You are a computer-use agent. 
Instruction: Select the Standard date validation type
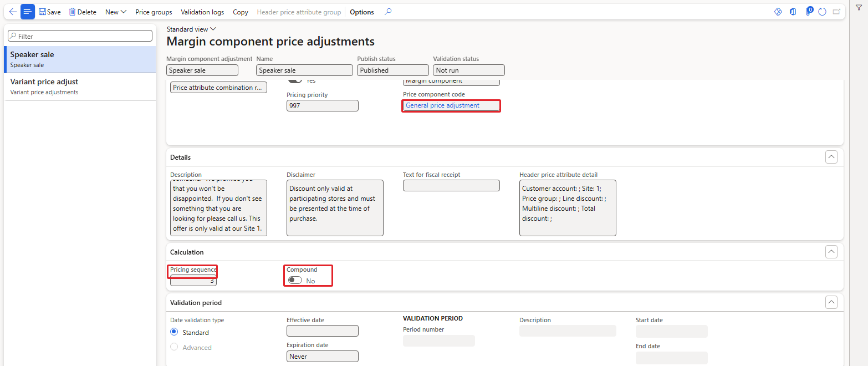pos(174,332)
